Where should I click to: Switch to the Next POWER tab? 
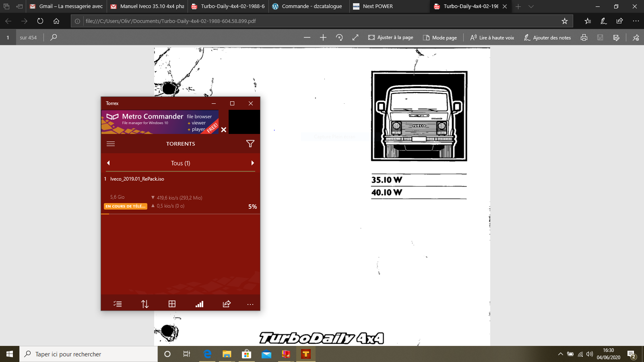point(378,6)
